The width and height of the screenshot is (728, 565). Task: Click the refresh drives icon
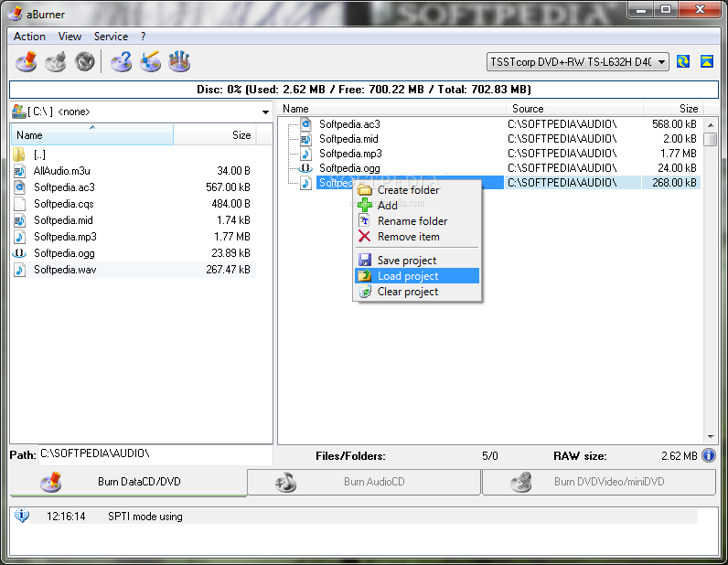(x=683, y=61)
